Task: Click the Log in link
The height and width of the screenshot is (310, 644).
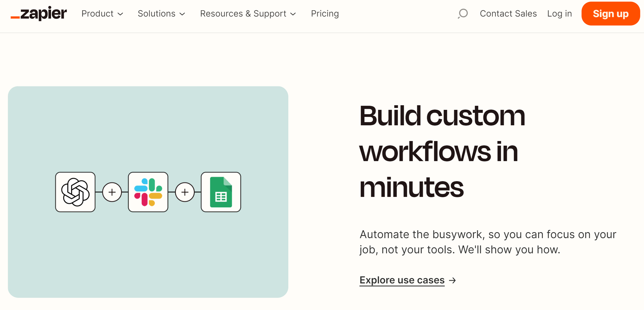Action: pos(559,14)
